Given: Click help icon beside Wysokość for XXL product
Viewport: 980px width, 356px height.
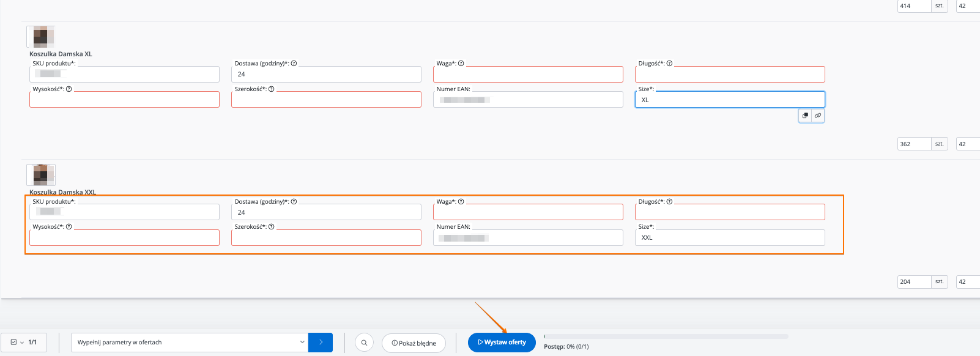Looking at the screenshot, I should tap(69, 227).
